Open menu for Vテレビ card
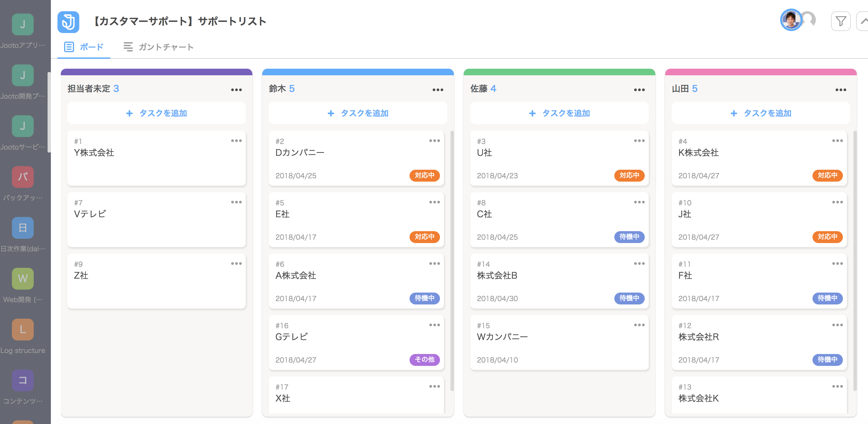The width and height of the screenshot is (868, 424). (x=236, y=202)
